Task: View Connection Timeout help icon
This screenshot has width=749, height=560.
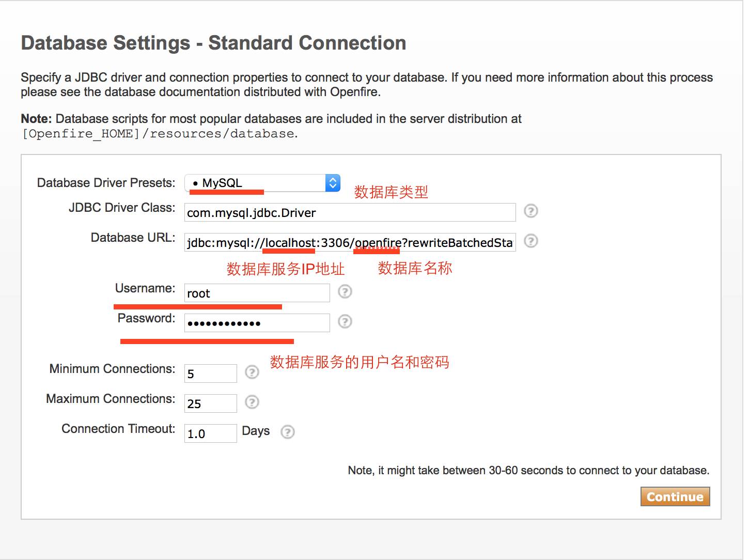Action: pos(287,432)
